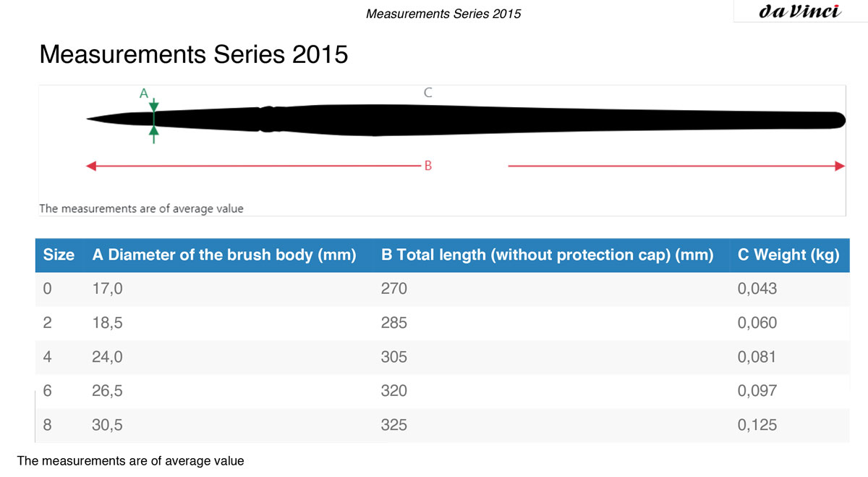The width and height of the screenshot is (868, 477).
Task: Select the A Diameter of the brush body header
Action: (x=224, y=255)
